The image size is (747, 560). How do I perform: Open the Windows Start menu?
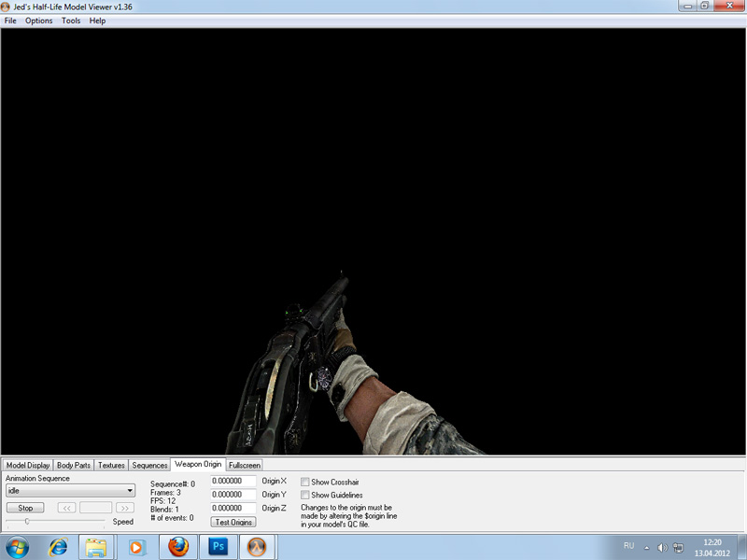tap(19, 545)
